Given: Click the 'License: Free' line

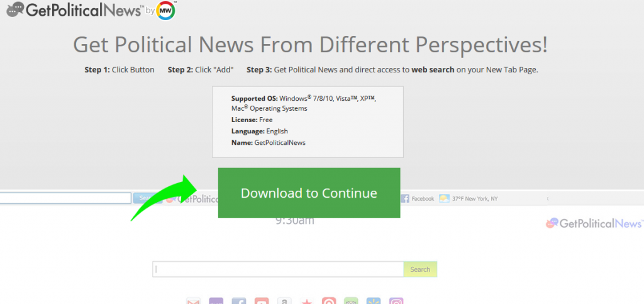Looking at the screenshot, I should [252, 120].
